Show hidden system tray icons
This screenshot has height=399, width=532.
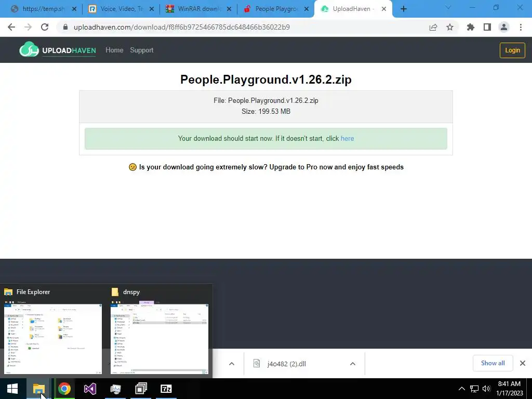(462, 389)
